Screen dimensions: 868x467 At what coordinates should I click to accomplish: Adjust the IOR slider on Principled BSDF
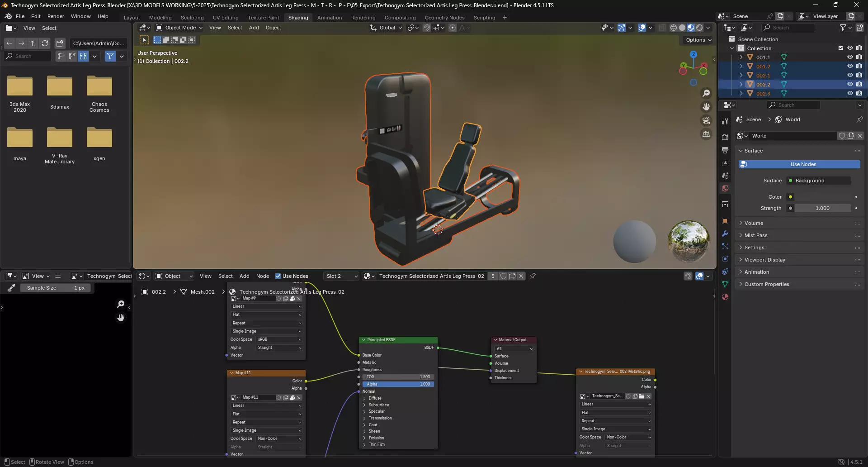coord(398,377)
